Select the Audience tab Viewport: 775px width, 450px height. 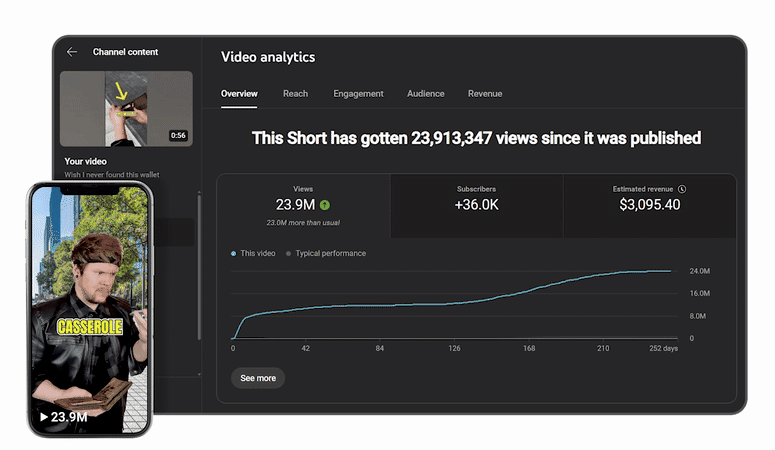pos(426,93)
